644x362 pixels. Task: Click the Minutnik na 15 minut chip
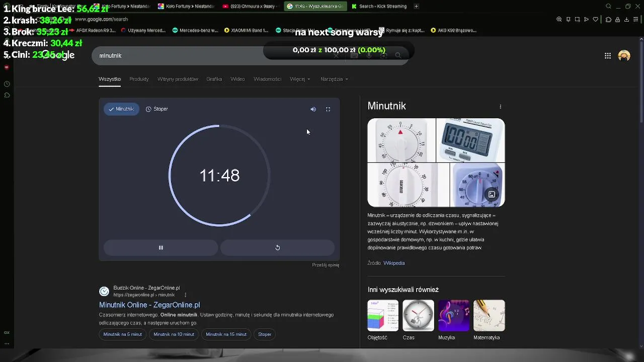226,334
